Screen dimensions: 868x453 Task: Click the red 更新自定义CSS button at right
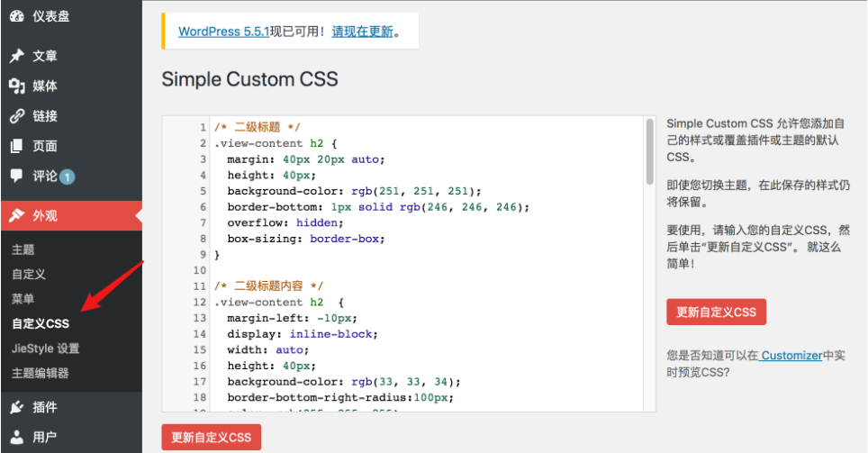point(717,312)
